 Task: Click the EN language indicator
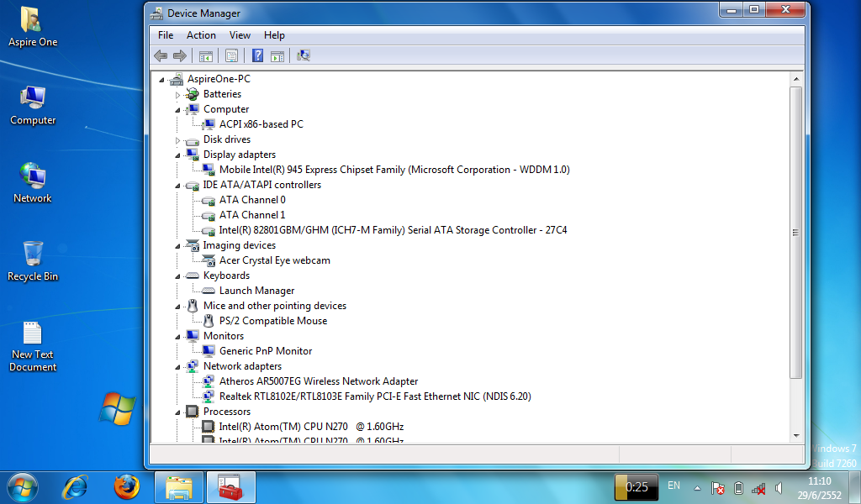(673, 486)
